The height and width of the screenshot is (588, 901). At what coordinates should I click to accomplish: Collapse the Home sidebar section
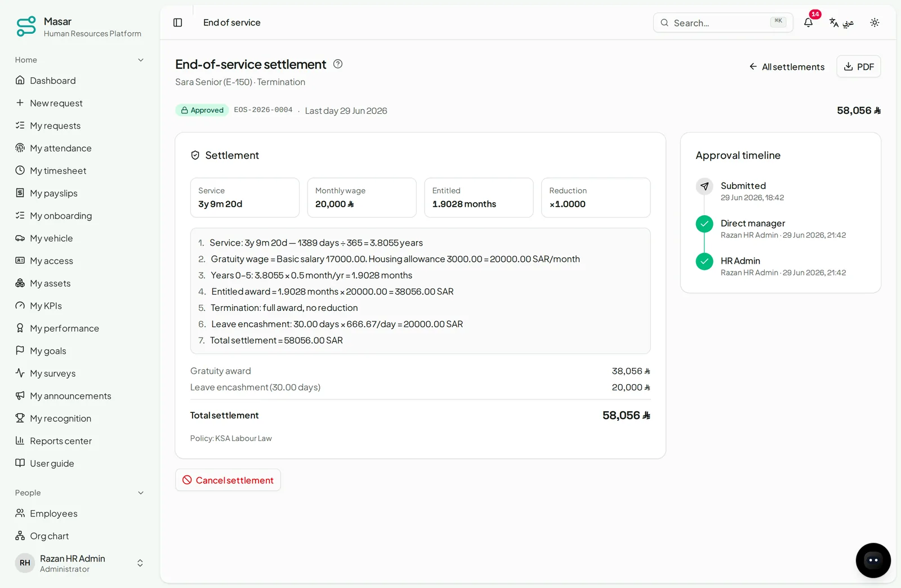tap(141, 60)
